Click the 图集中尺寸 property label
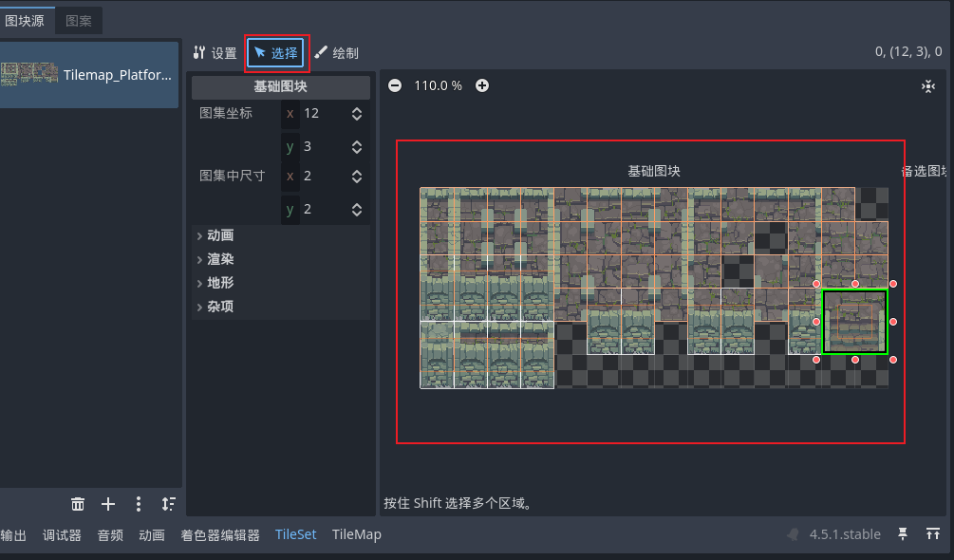954x560 pixels. pyautogui.click(x=233, y=176)
